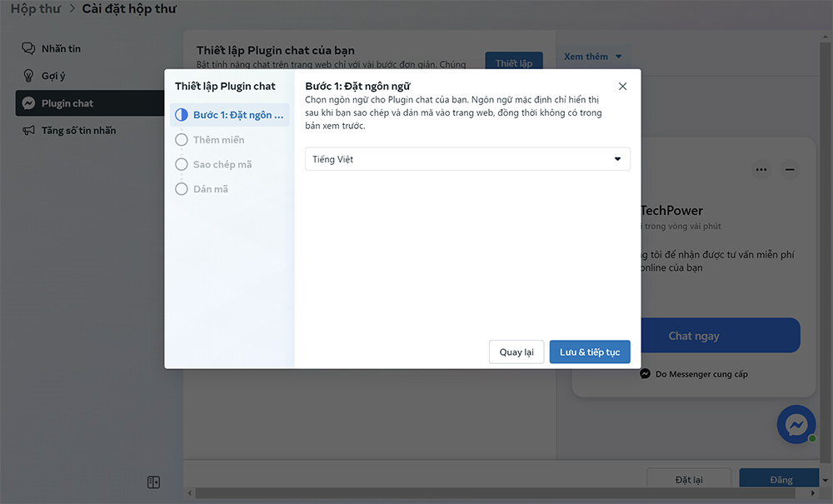
Task: Click the Quay lại button
Action: point(516,352)
